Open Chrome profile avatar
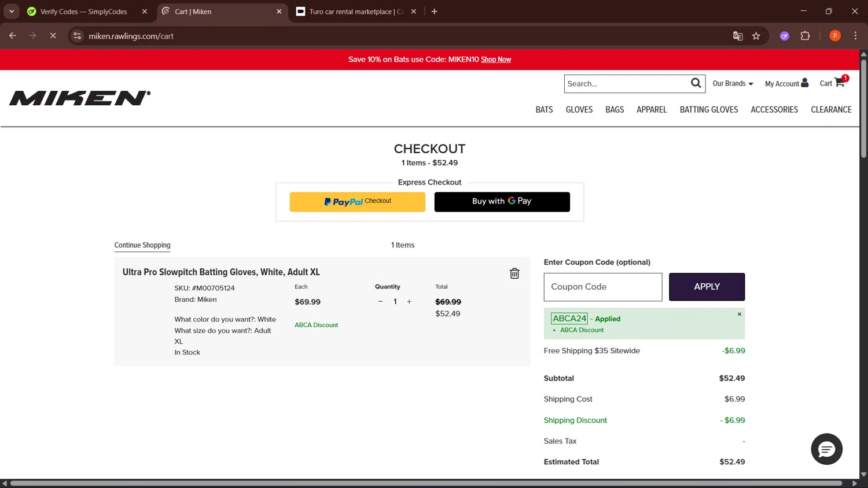Image resolution: width=868 pixels, height=488 pixels. 834,36
